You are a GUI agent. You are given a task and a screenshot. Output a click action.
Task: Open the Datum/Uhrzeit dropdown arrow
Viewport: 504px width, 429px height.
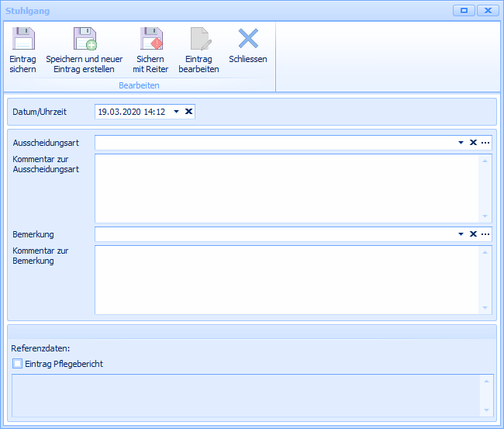pos(176,112)
